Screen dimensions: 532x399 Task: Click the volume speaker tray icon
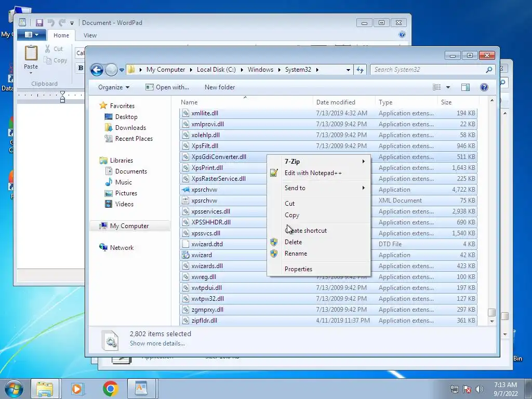(x=480, y=389)
